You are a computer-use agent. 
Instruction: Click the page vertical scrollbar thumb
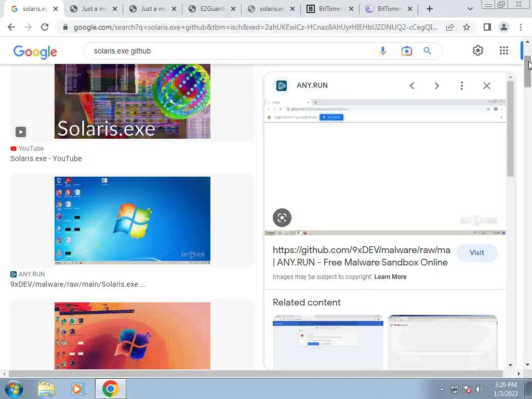(528, 71)
